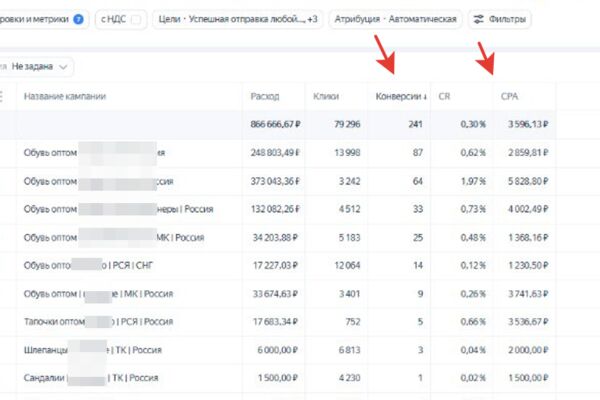Click CR cell 1,97 %

click(473, 181)
